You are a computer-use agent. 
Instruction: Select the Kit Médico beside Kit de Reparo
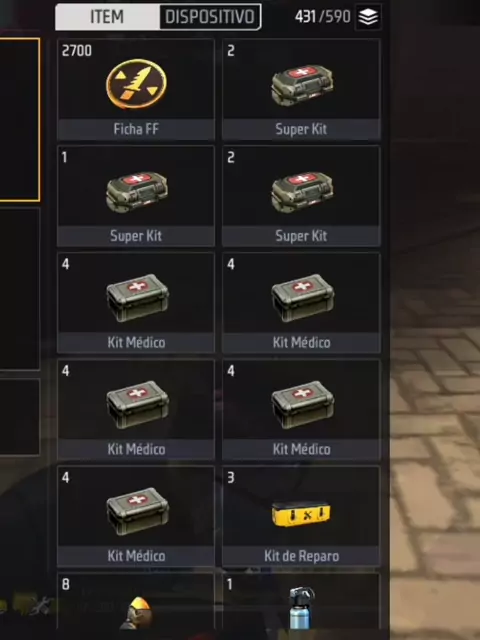pos(136,516)
